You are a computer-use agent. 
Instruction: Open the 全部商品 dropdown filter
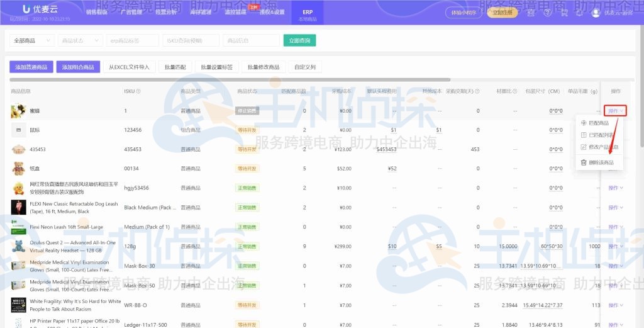click(x=31, y=40)
